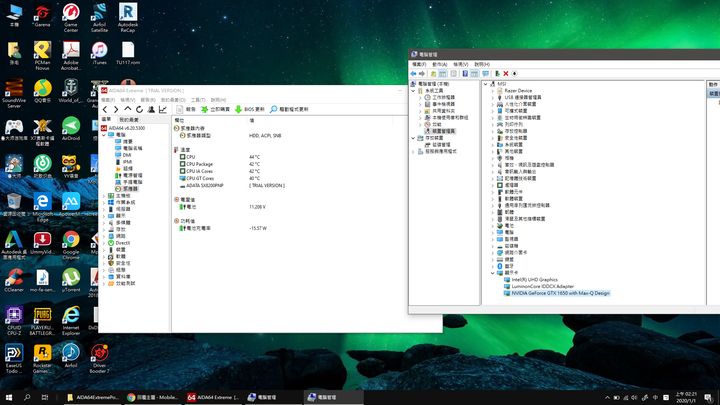The width and height of the screenshot is (720, 405).
Task: Collapse the MSI root node in Device Manager
Action: (485, 84)
